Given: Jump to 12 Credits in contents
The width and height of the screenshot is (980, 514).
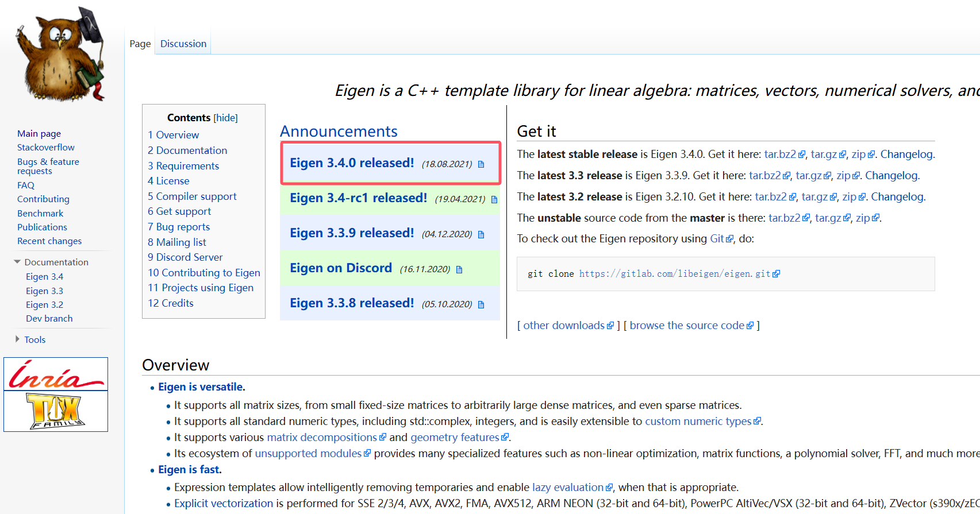Looking at the screenshot, I should point(171,303).
